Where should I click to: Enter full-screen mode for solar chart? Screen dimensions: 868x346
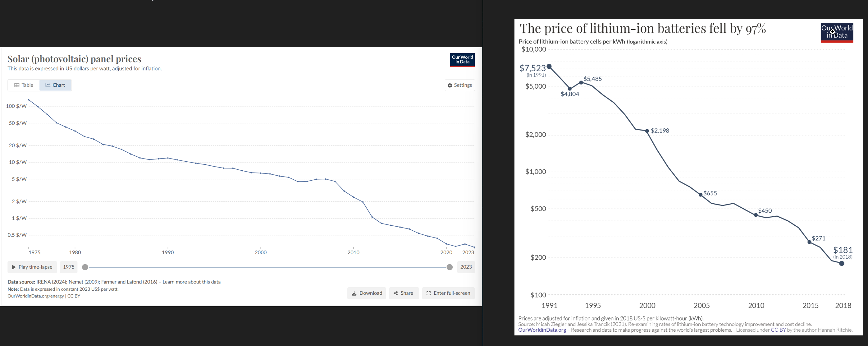(448, 293)
